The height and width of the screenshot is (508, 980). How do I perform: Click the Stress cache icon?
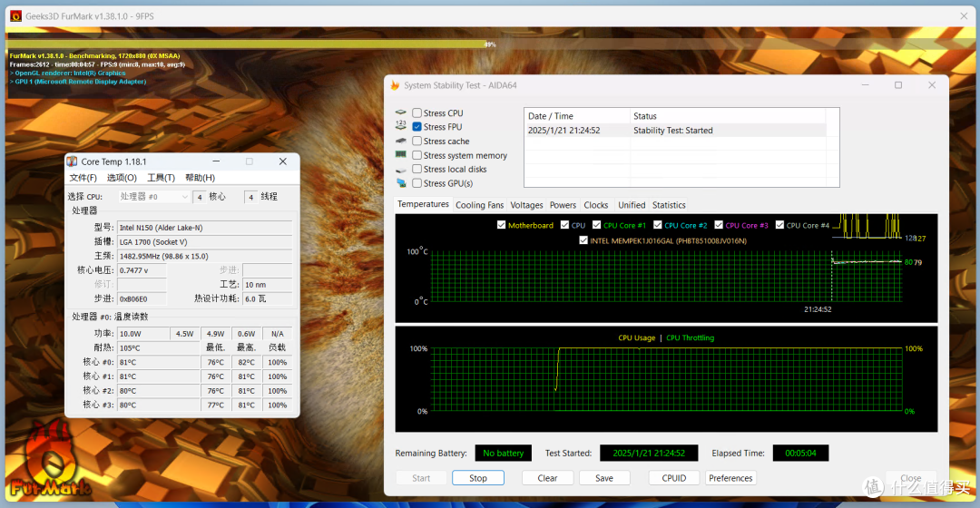click(401, 142)
